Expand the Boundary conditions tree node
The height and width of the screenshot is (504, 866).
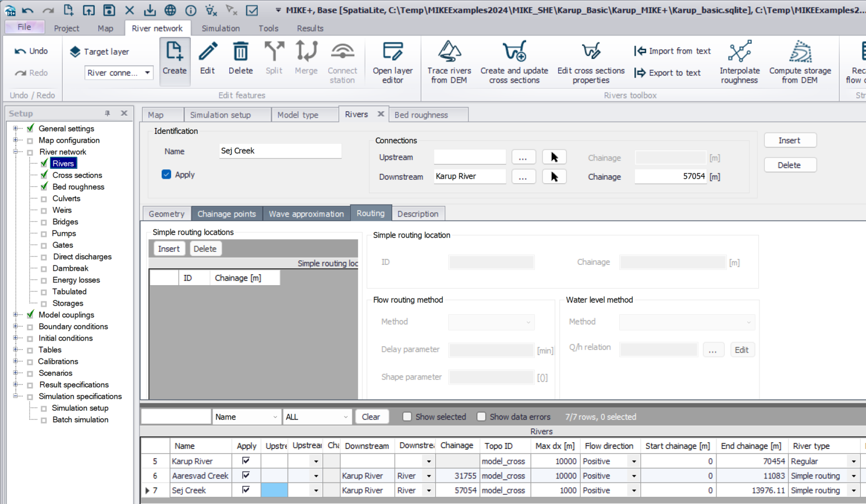(x=16, y=326)
